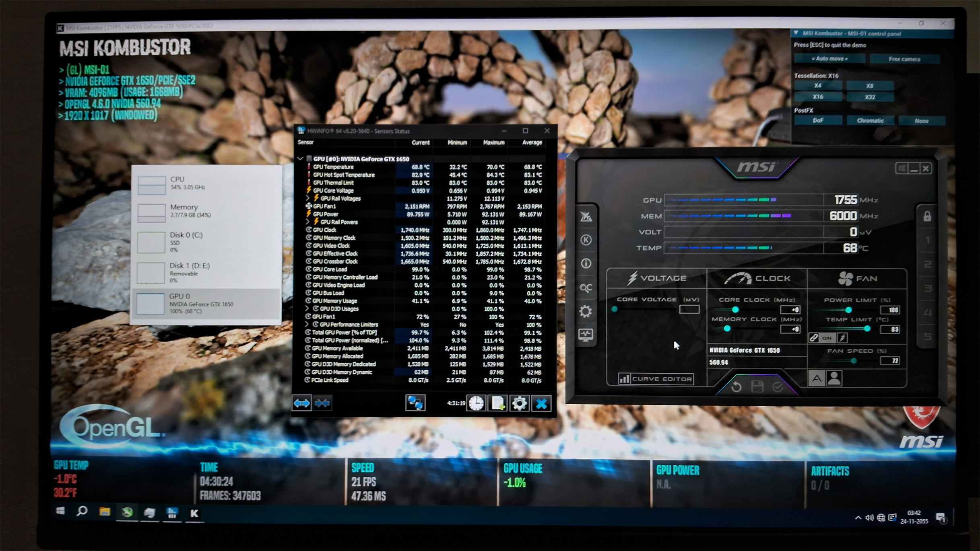Image resolution: width=980 pixels, height=551 pixels.
Task: Open HWiNFO sensor settings gear icon
Action: (x=519, y=403)
